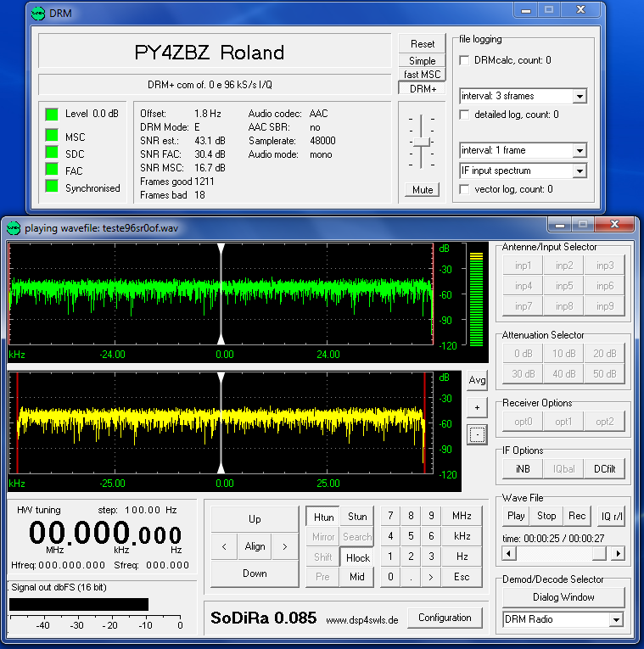Enable the DRMcalc logging checkbox
The image size is (644, 649).
click(x=465, y=60)
